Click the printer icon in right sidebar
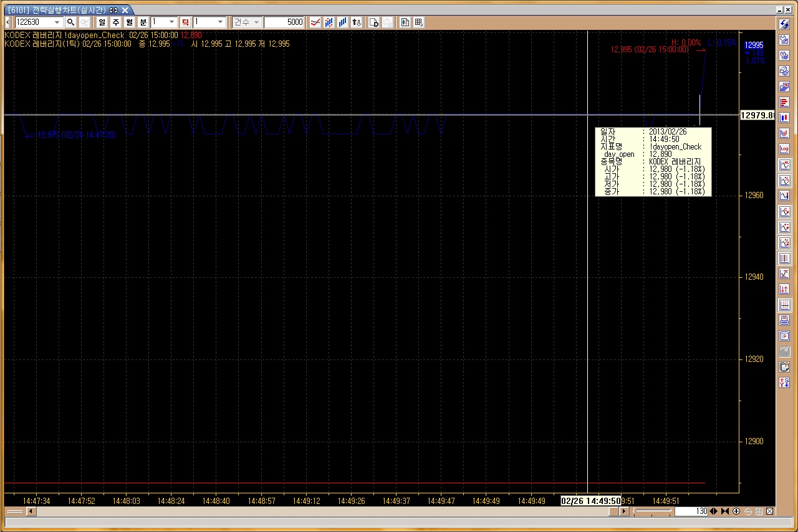 784,320
